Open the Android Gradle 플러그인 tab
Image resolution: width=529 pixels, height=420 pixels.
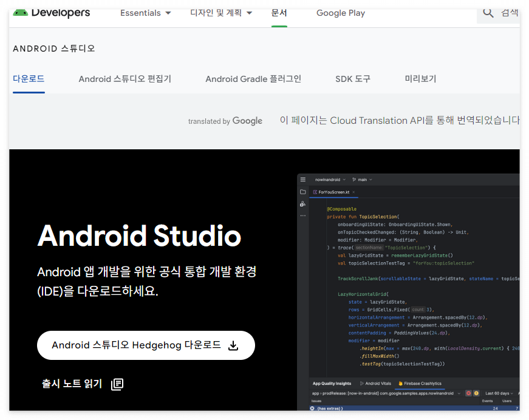pos(253,79)
